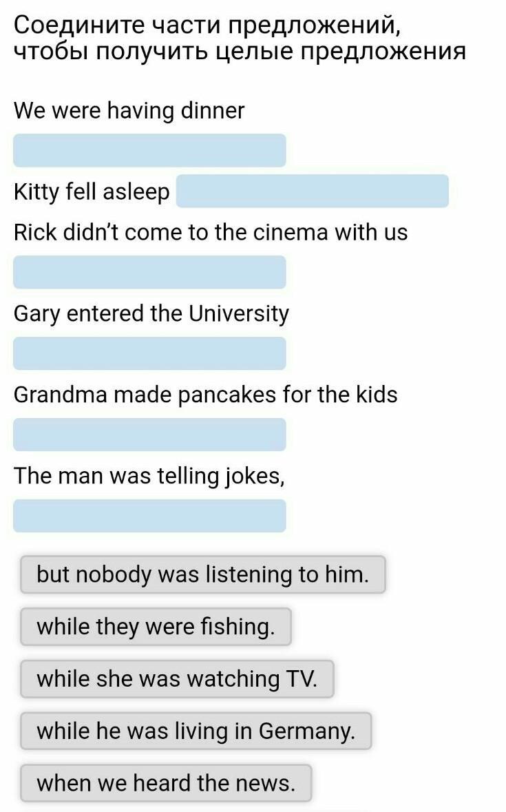Click the blank under 'Gary entered the University'

click(149, 353)
